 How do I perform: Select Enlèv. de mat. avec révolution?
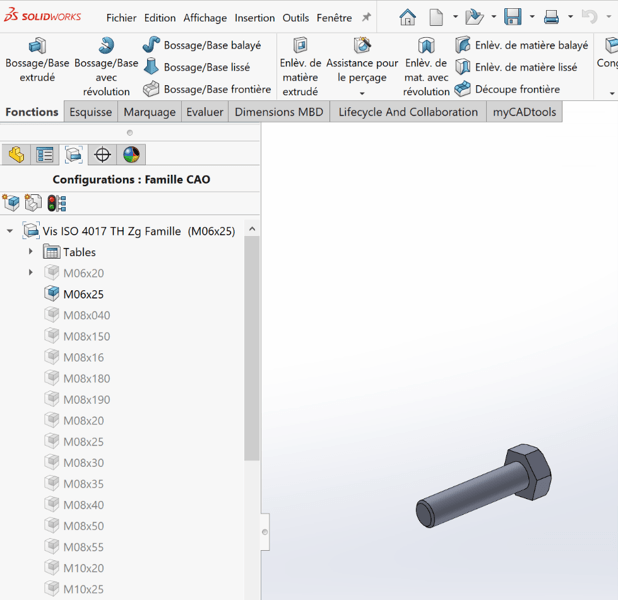point(426,67)
